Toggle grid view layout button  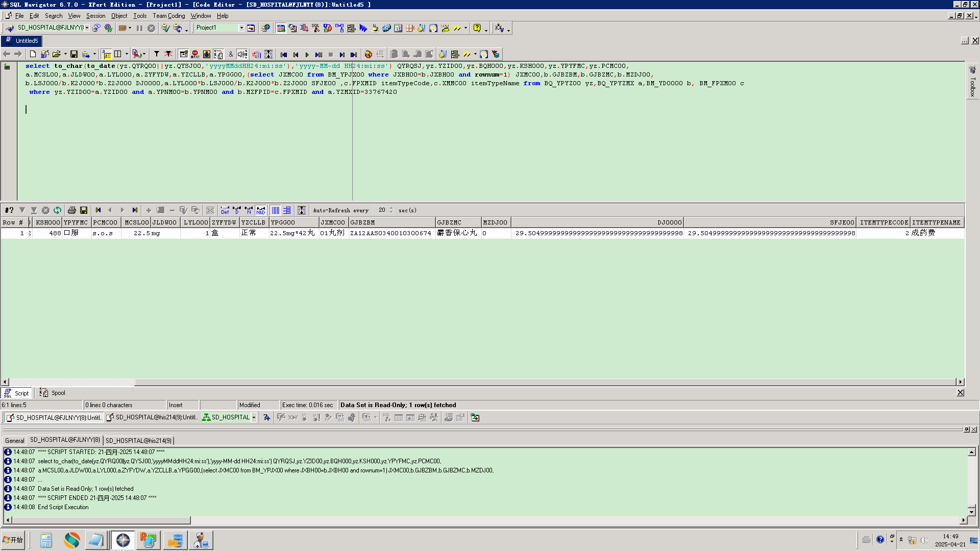coord(276,210)
